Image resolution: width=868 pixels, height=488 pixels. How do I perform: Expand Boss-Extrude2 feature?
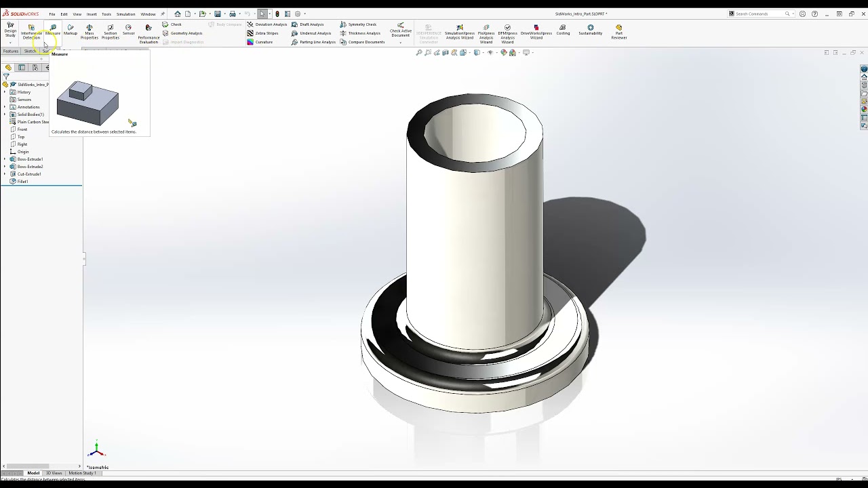[x=5, y=167]
